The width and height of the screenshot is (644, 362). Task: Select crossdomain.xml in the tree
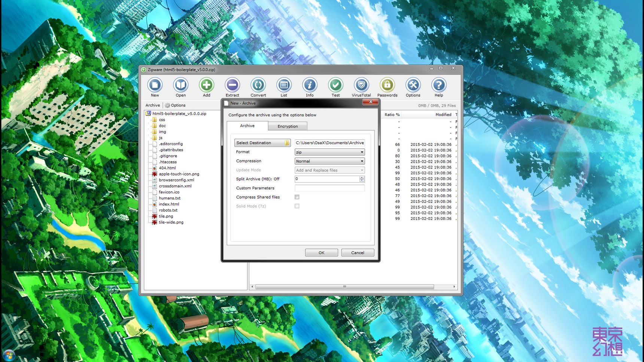175,186
